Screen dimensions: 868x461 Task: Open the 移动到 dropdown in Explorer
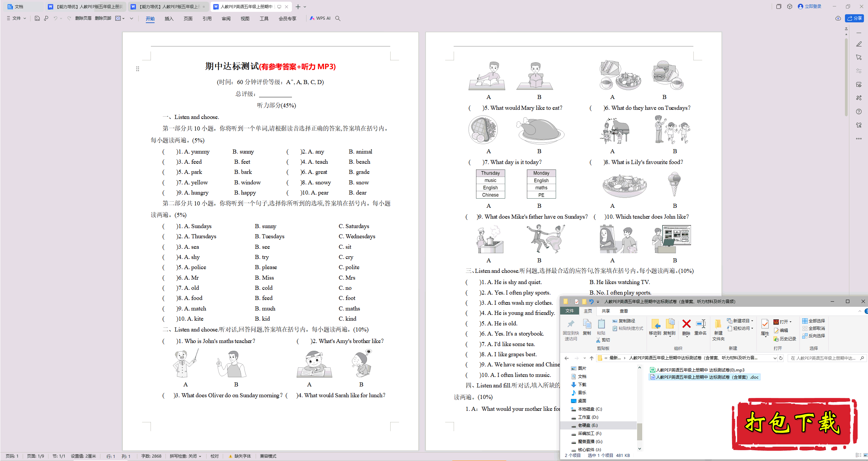[655, 337]
